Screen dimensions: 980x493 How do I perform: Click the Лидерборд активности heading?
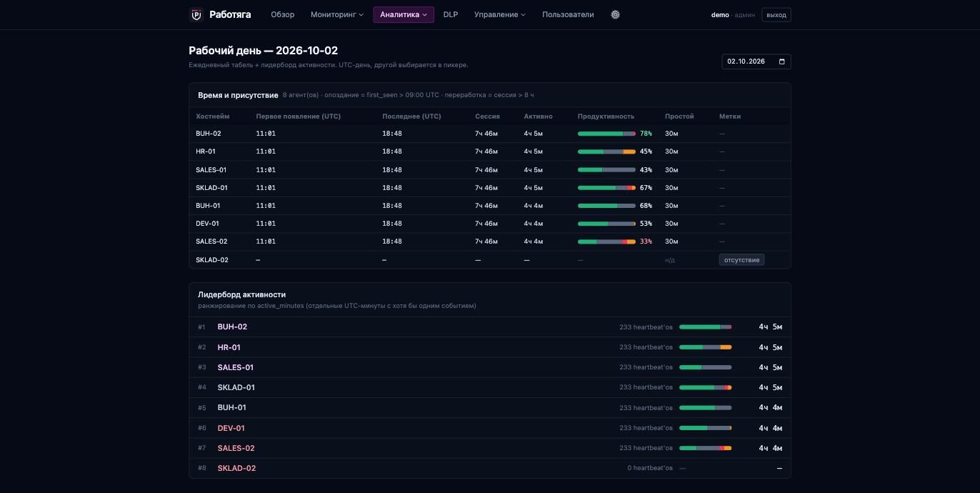click(241, 294)
